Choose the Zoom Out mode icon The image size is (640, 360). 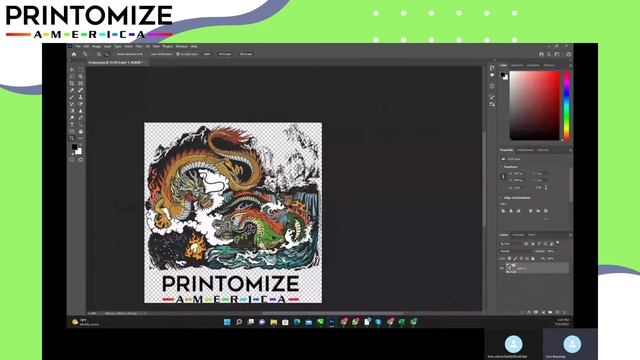(107, 54)
